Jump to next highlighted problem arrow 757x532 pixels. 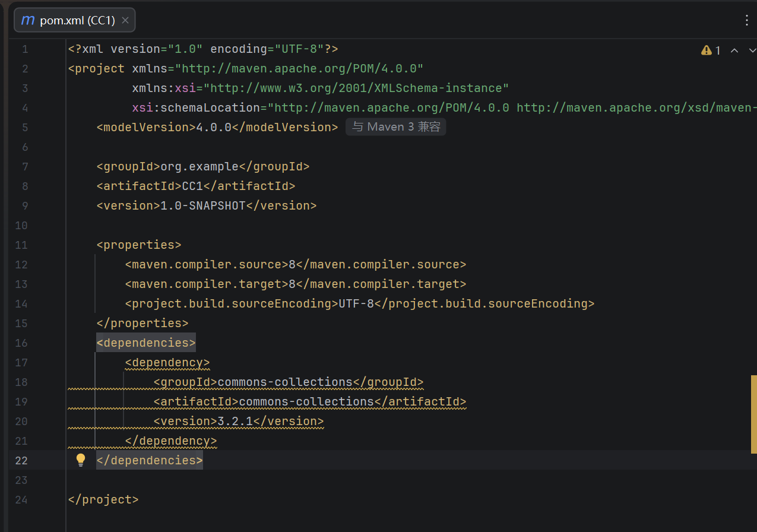pos(751,50)
